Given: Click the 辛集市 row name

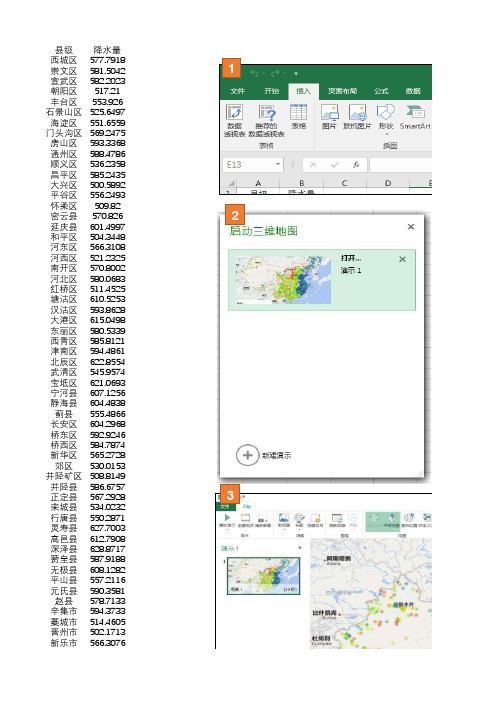Looking at the screenshot, I should (64, 611).
